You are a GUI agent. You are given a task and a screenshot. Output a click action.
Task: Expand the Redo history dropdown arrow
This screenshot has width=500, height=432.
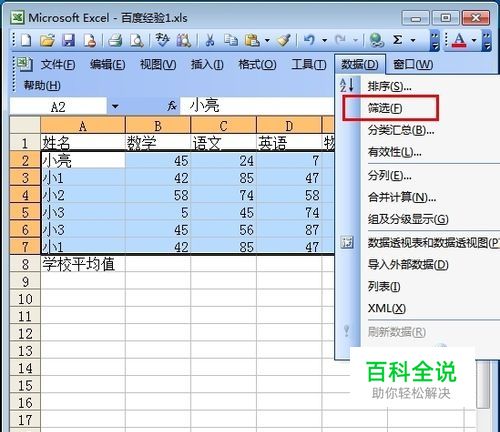[355, 40]
